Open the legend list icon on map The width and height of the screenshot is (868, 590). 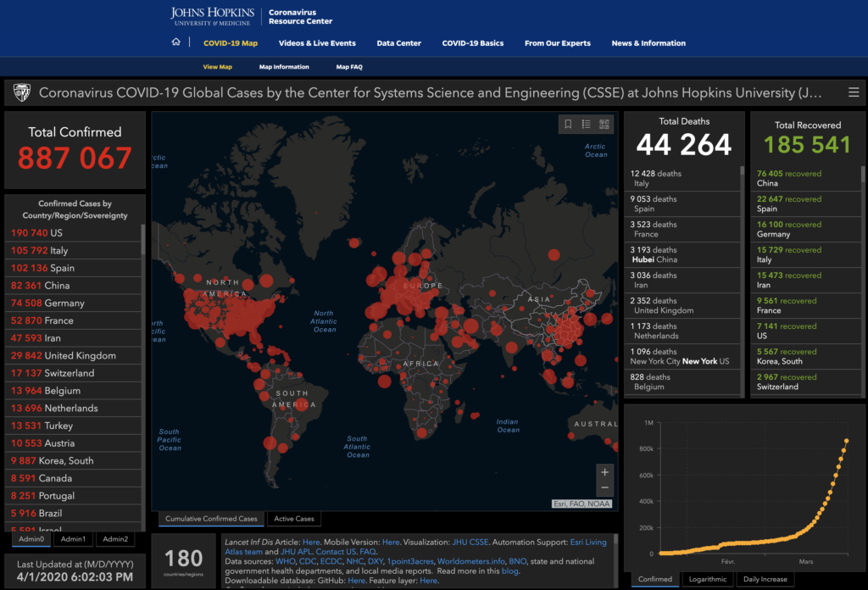point(586,124)
